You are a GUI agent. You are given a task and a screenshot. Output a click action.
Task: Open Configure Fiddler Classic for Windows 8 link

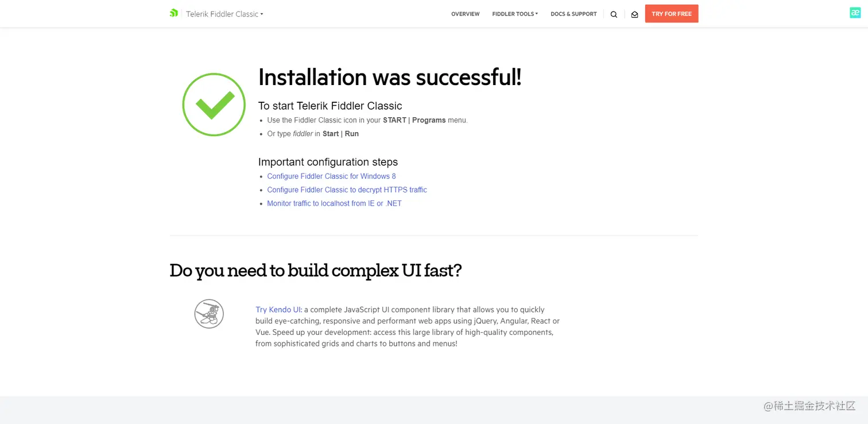coord(331,176)
